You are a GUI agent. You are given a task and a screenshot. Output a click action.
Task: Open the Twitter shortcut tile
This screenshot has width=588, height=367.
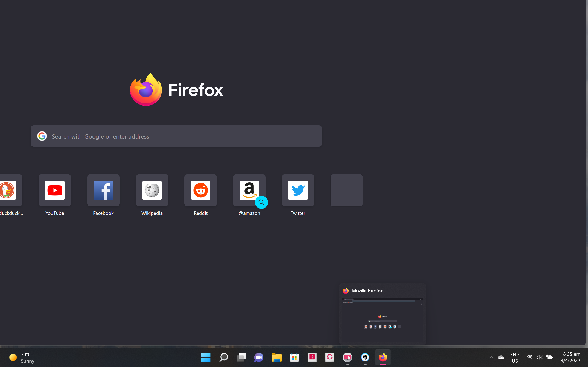pos(298,190)
